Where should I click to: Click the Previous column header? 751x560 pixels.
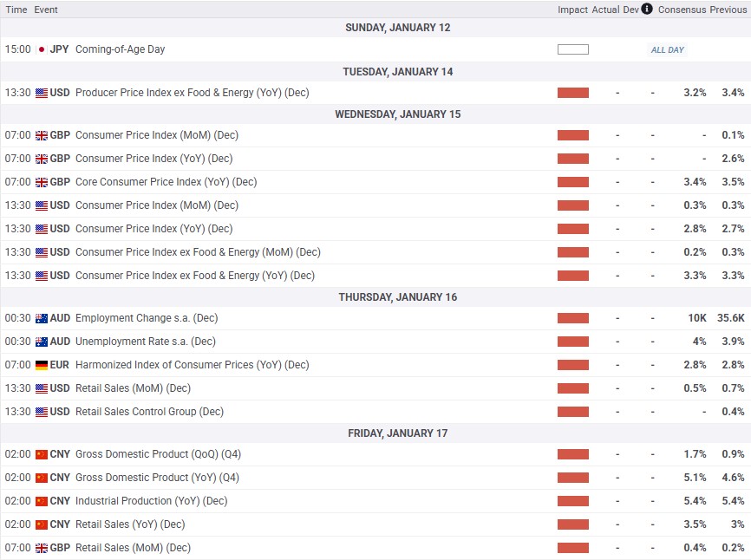[728, 10]
